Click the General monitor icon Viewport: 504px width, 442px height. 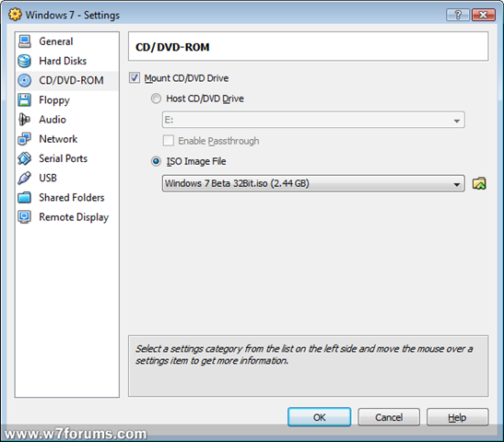point(25,41)
